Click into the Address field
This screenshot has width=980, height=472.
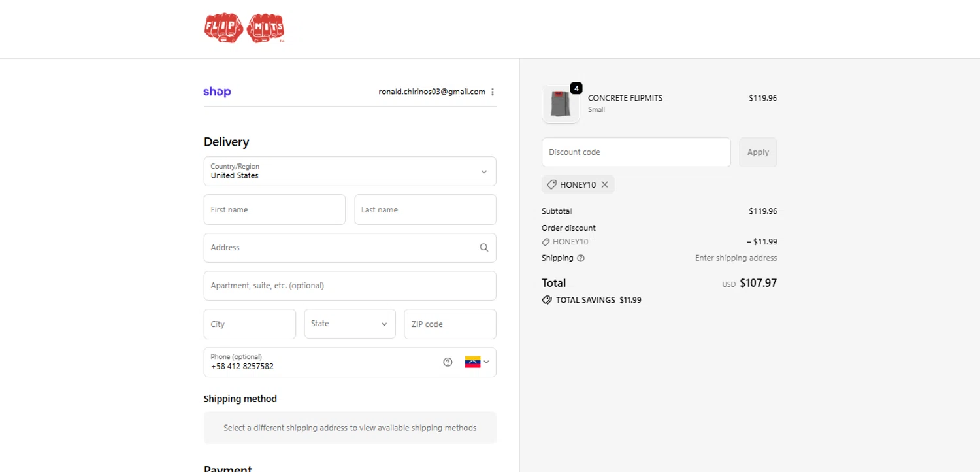tap(350, 248)
